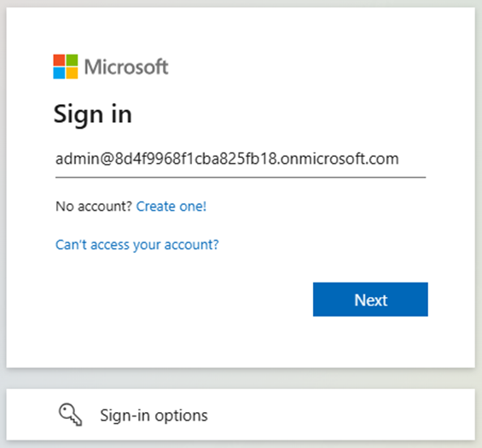Image resolution: width=482 pixels, height=448 pixels.
Task: Focus the email address input field
Action: [x=241, y=160]
